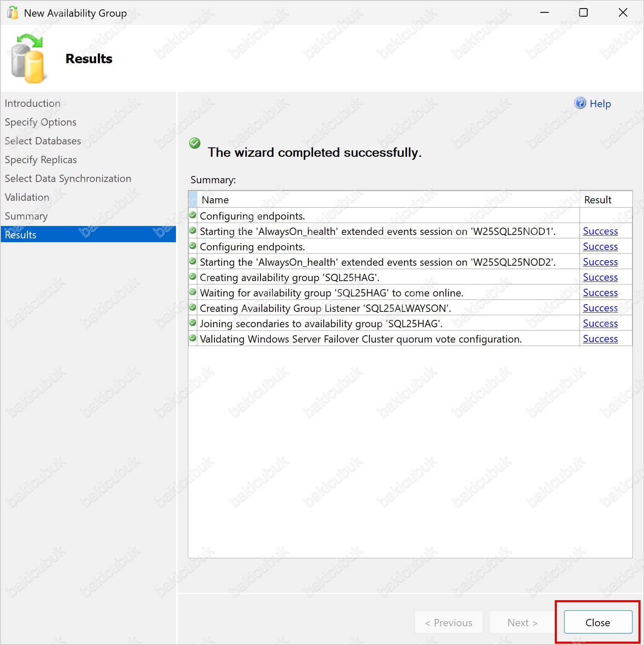
Task: Click the wizard completed green checkmark icon
Action: click(x=195, y=143)
